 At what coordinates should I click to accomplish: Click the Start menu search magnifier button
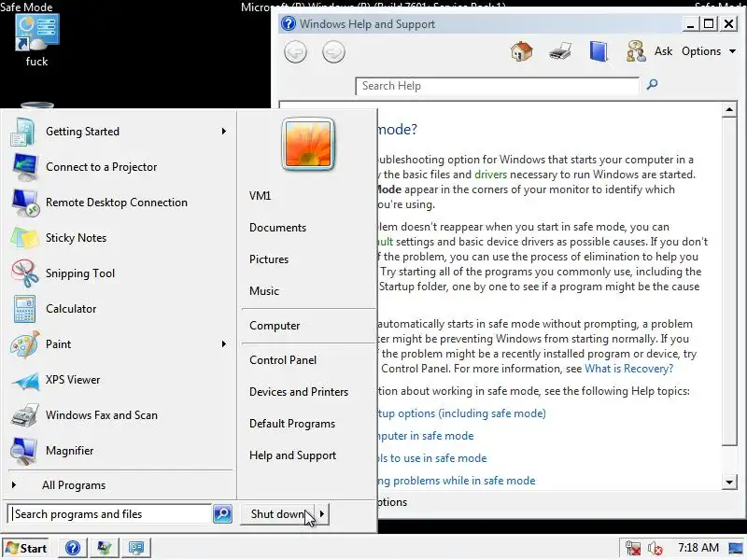222,514
